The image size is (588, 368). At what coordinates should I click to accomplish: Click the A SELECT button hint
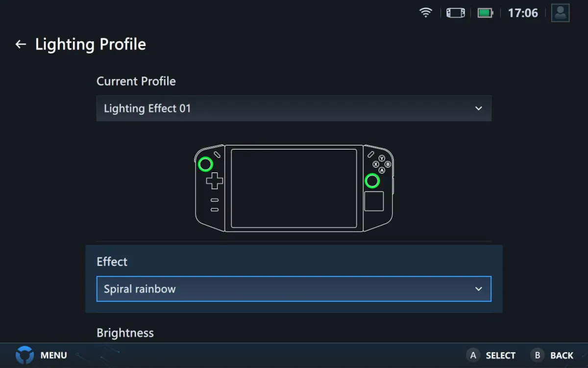491,356
